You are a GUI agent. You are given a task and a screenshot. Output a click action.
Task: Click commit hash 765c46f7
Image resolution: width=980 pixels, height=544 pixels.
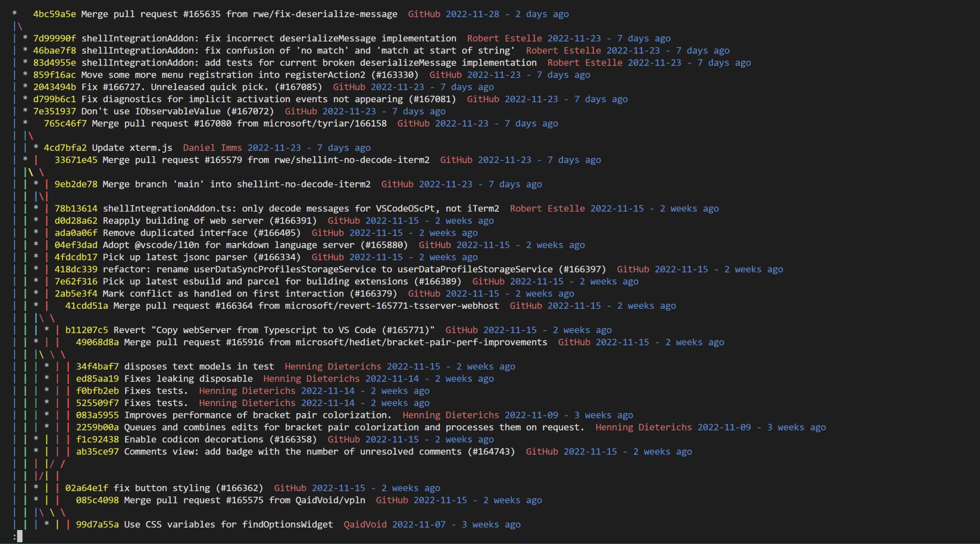(x=65, y=124)
